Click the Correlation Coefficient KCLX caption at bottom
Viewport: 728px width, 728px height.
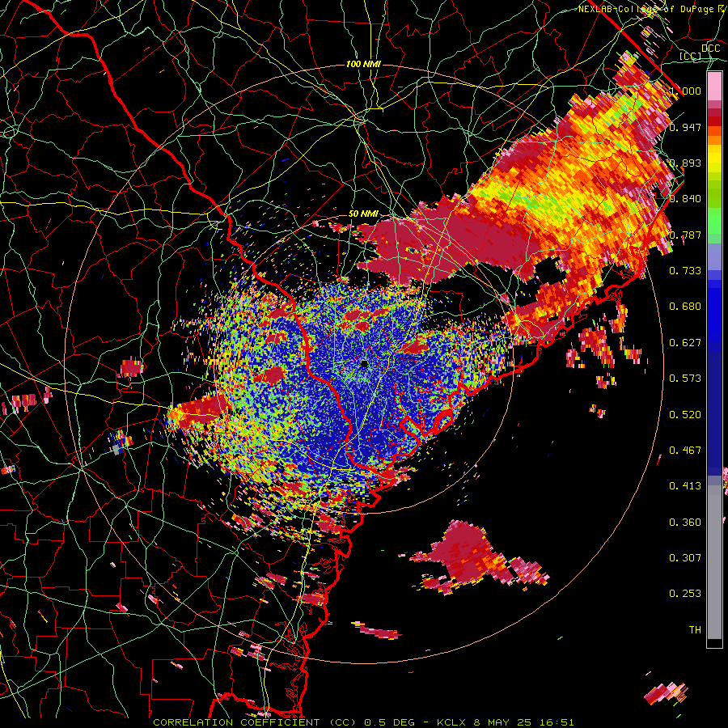coord(363,722)
